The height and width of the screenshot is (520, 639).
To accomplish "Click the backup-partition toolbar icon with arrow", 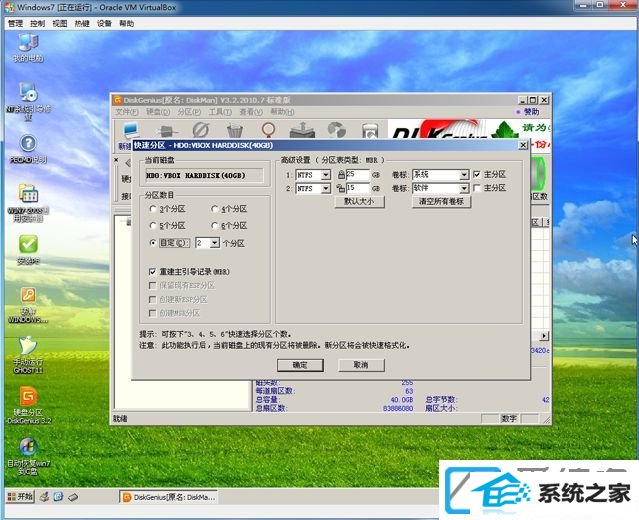I will (x=302, y=130).
